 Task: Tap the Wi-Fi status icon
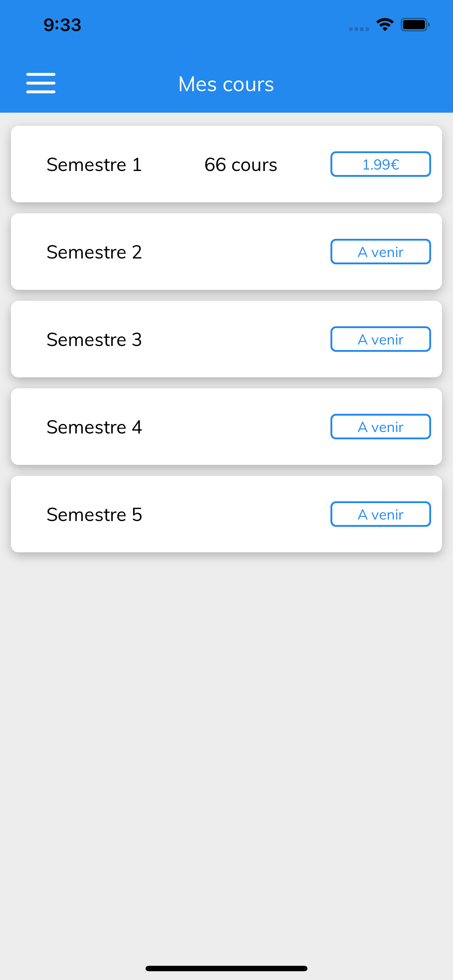(x=385, y=25)
